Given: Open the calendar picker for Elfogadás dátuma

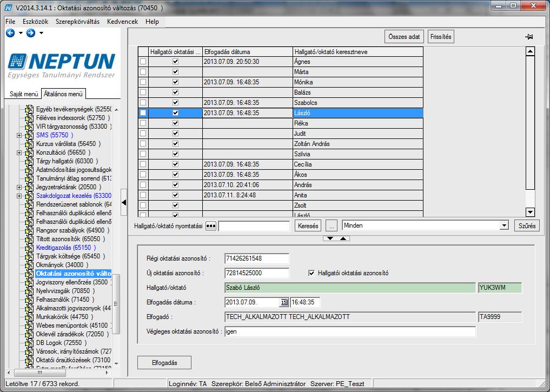Looking at the screenshot, I should (284, 302).
